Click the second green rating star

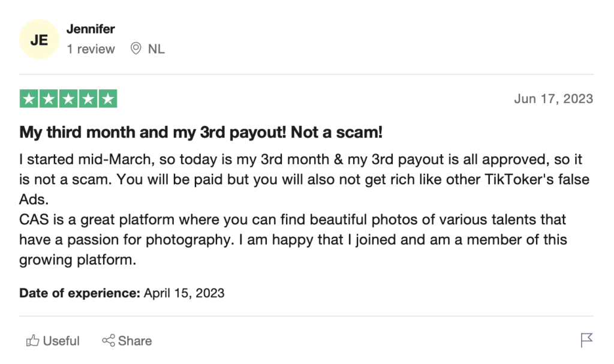(x=49, y=99)
